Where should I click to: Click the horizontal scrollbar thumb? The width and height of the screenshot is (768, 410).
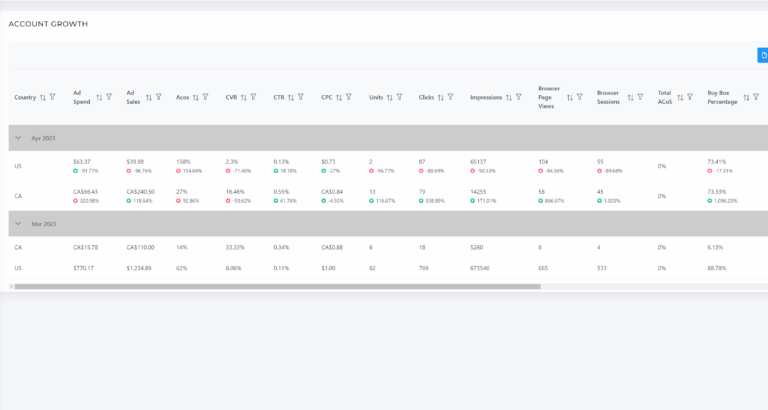pyautogui.click(x=278, y=287)
